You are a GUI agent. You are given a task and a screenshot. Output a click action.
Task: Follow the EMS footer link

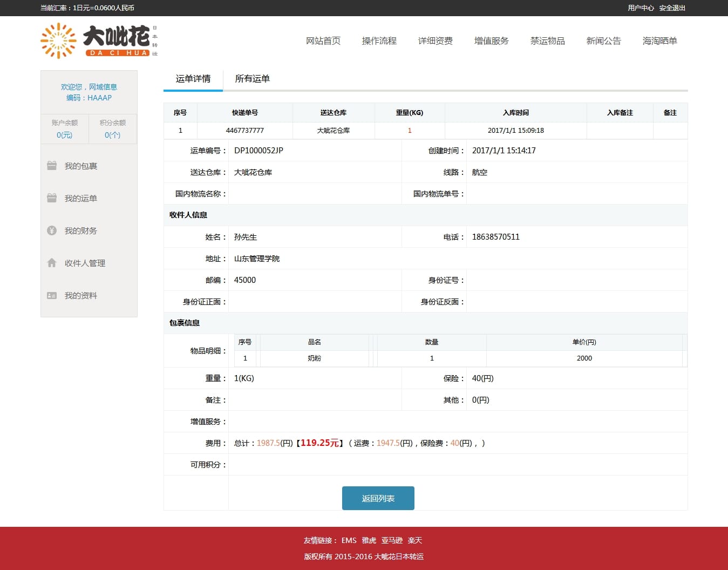[x=349, y=540]
